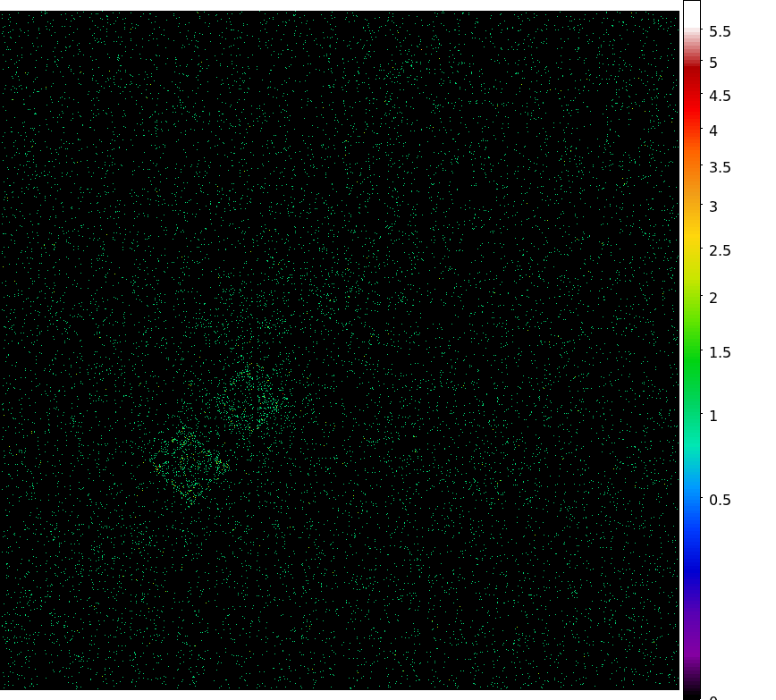Viewport: 776px width, 700px height.
Task: Click the white top segment of the colorbar
Action: click(x=692, y=13)
